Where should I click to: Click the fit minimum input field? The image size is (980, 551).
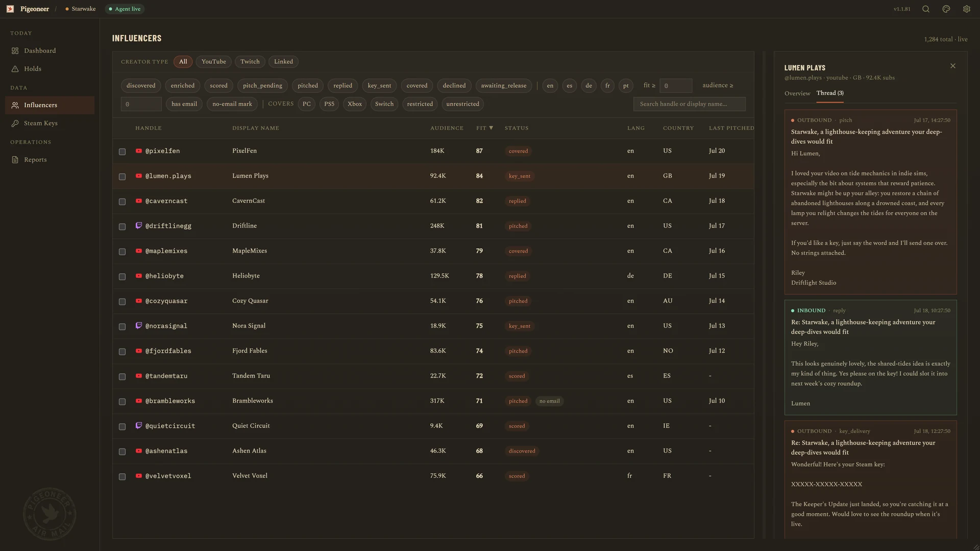676,86
